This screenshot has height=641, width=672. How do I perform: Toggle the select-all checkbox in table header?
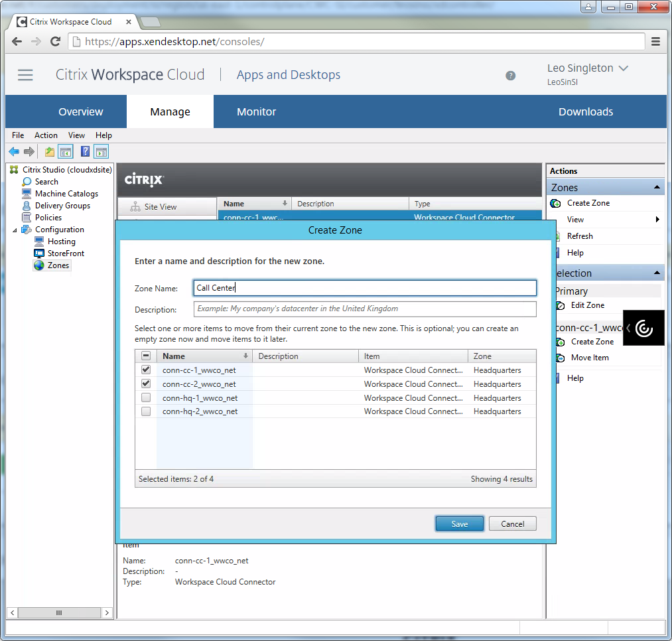146,356
